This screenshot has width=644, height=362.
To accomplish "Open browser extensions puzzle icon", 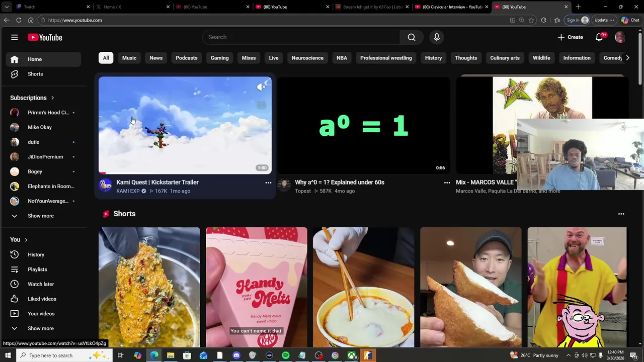I will point(543,20).
